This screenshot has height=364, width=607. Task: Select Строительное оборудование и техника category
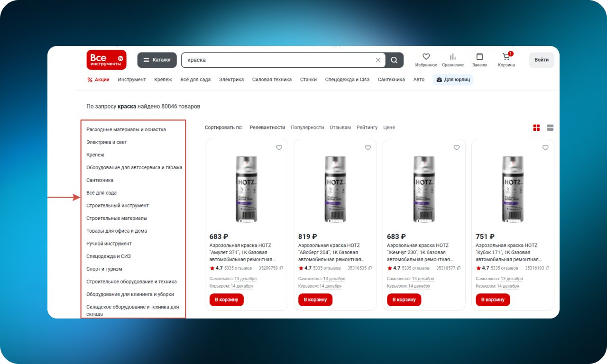pyautogui.click(x=131, y=282)
